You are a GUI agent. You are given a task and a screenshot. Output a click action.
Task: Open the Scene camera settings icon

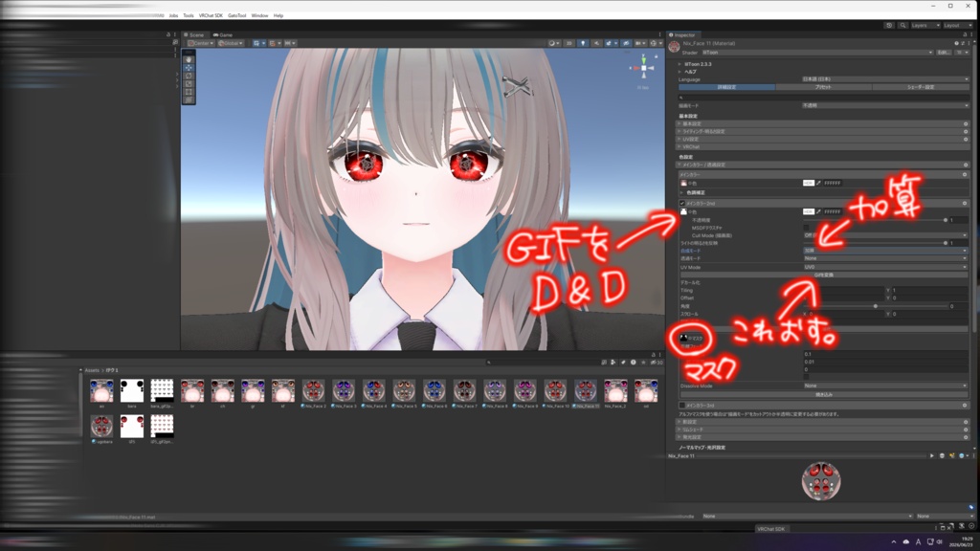pyautogui.click(x=639, y=43)
